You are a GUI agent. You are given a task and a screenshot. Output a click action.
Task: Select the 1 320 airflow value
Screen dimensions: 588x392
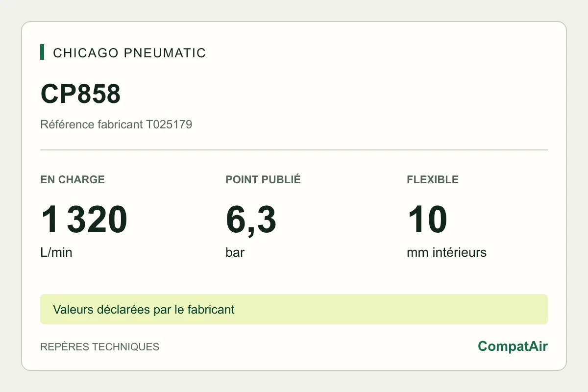84,220
